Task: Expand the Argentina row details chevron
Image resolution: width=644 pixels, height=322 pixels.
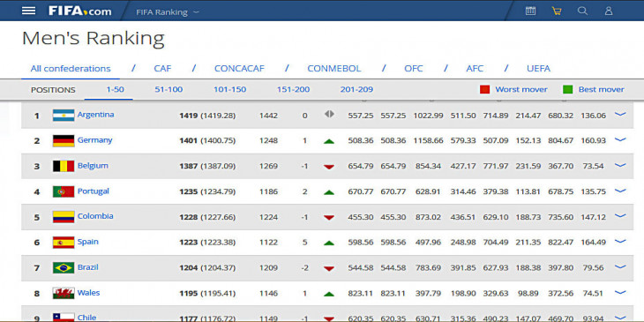Action: pyautogui.click(x=620, y=115)
